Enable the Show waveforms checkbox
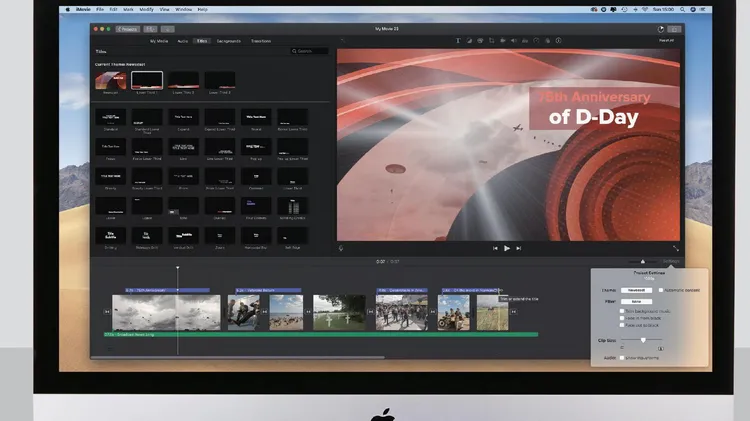Image resolution: width=750 pixels, height=421 pixels. coord(622,358)
